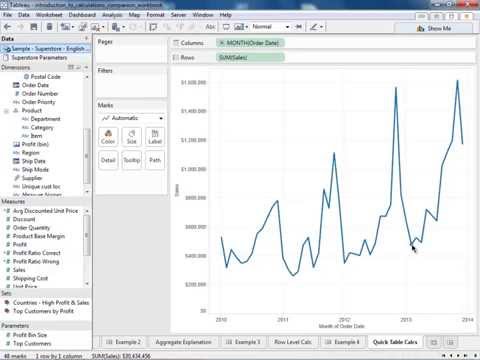Open the Normal fit dropdown
This screenshot has width=480, height=360.
pos(271,27)
